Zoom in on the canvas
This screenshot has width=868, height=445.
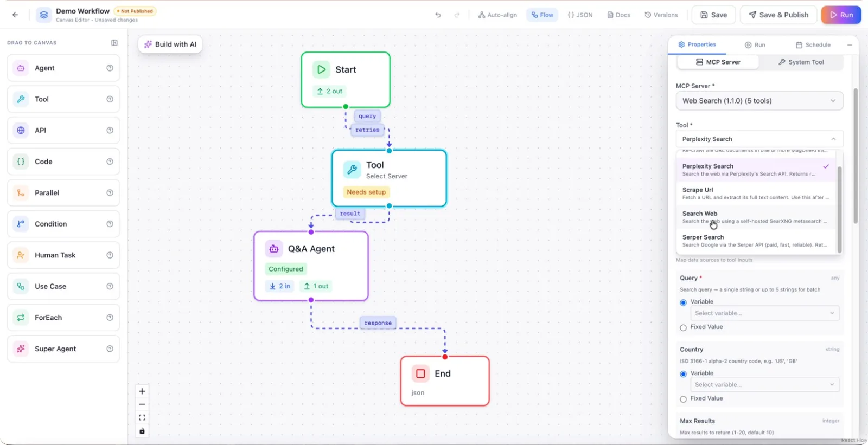[142, 391]
